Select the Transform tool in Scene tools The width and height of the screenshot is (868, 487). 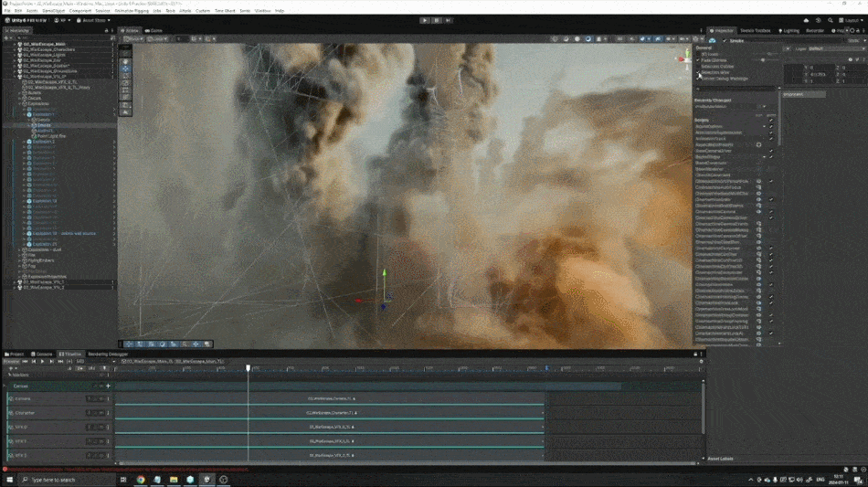[x=126, y=98]
